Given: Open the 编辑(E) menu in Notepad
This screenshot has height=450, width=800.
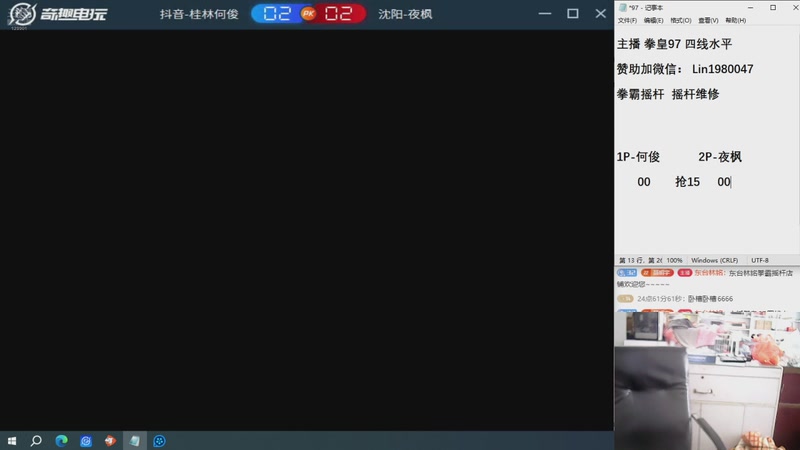Looking at the screenshot, I should 653,20.
